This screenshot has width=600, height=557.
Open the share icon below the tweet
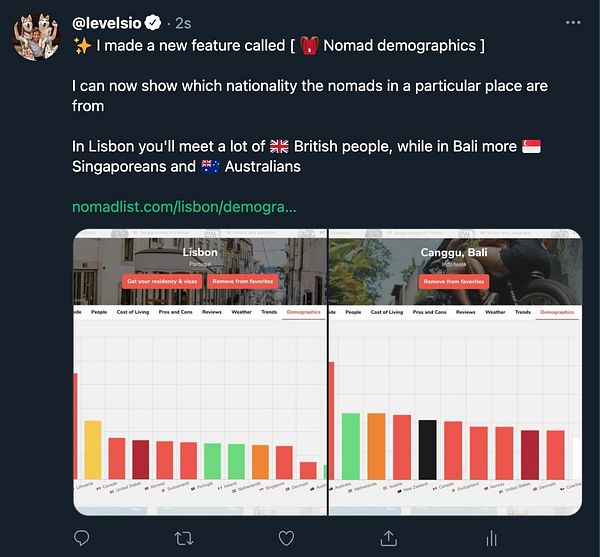click(389, 538)
